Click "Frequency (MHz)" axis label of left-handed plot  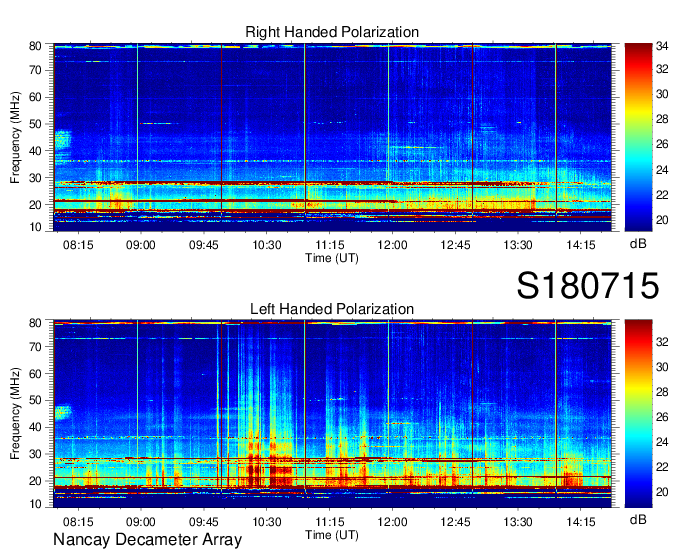tap(15, 414)
